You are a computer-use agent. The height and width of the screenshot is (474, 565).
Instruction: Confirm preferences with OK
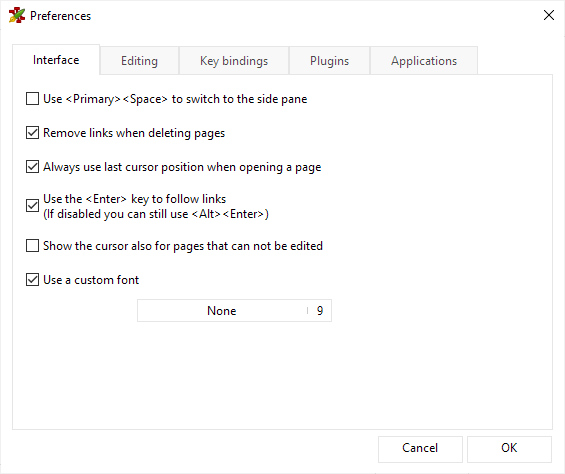[509, 448]
